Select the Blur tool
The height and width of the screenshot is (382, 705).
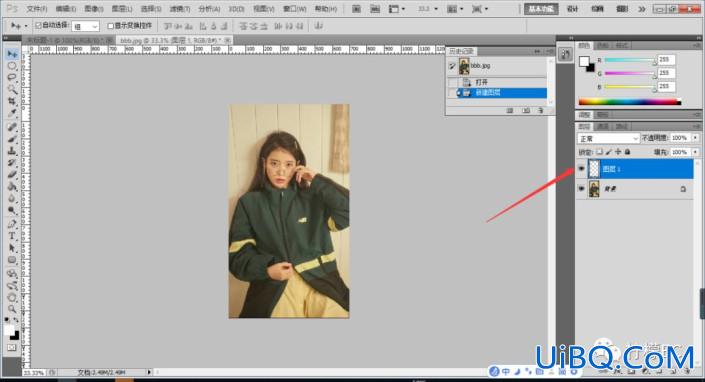[12, 198]
